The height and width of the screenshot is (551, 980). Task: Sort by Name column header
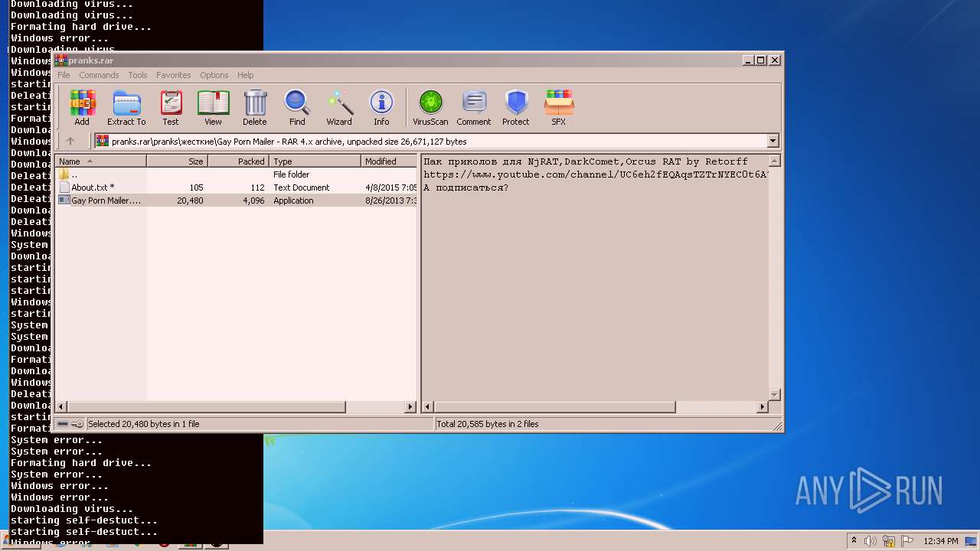pos(100,161)
